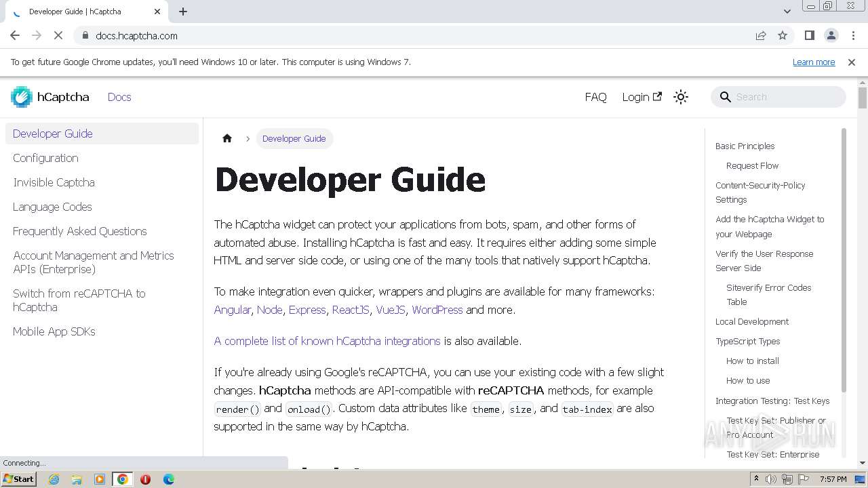
Task: Open Switch from reCAPTCHA to hCaptcha
Action: [102, 300]
